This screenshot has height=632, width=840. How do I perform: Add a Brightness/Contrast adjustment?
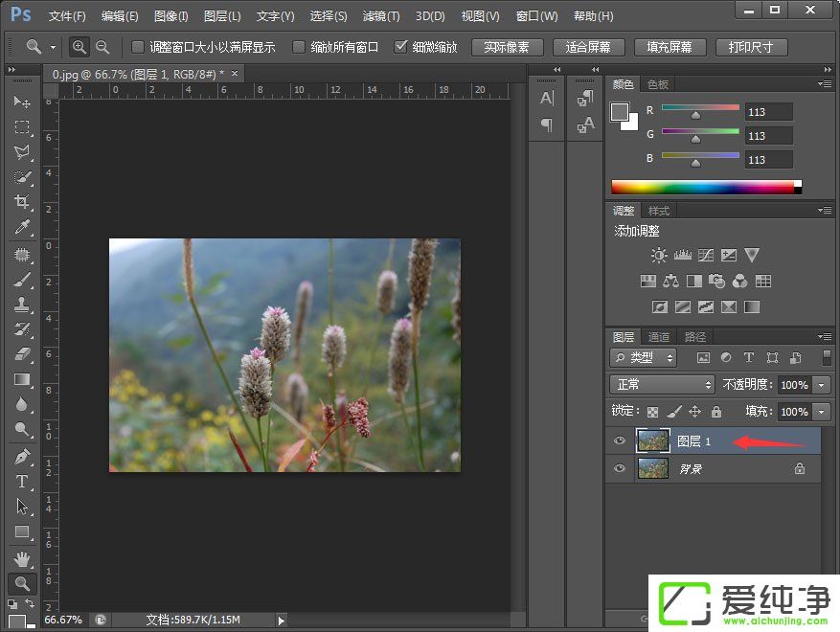click(x=659, y=256)
